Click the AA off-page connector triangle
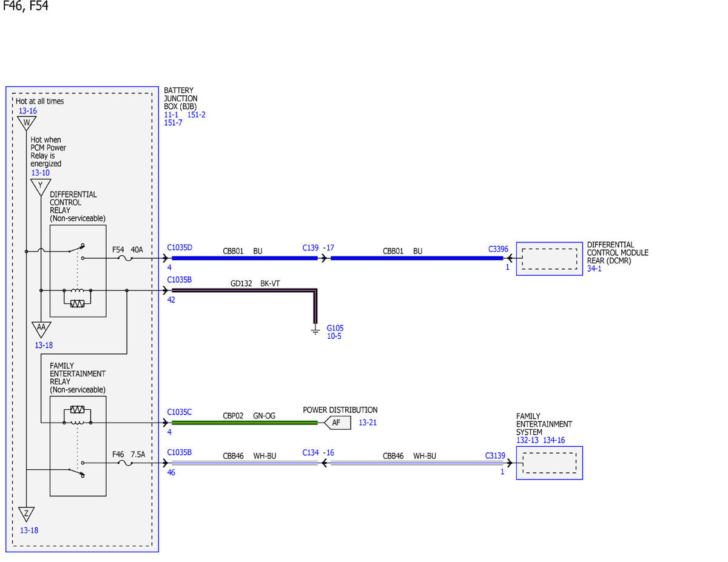728x562 pixels. click(41, 329)
